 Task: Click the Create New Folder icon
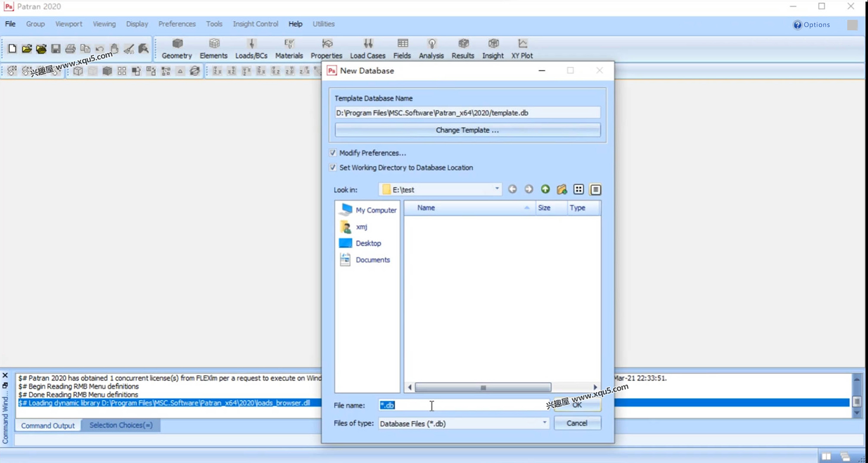pyautogui.click(x=562, y=189)
